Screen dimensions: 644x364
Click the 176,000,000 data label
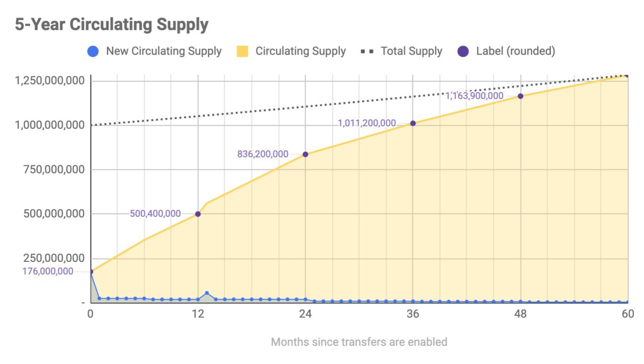click(48, 271)
